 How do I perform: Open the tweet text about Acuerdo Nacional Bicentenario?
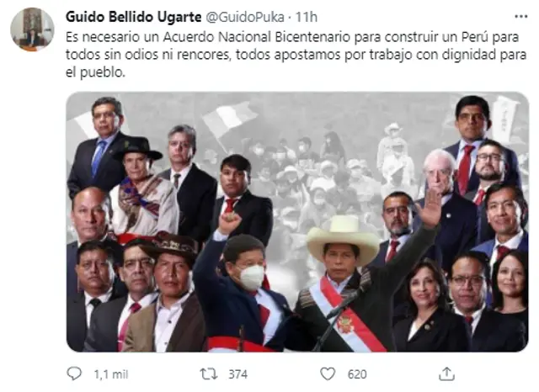(x=296, y=55)
